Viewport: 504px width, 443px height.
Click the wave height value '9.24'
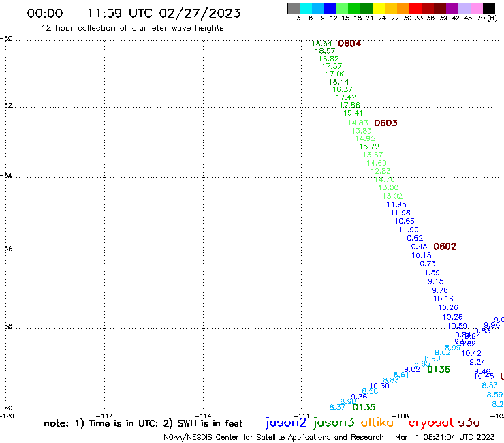(x=477, y=362)
